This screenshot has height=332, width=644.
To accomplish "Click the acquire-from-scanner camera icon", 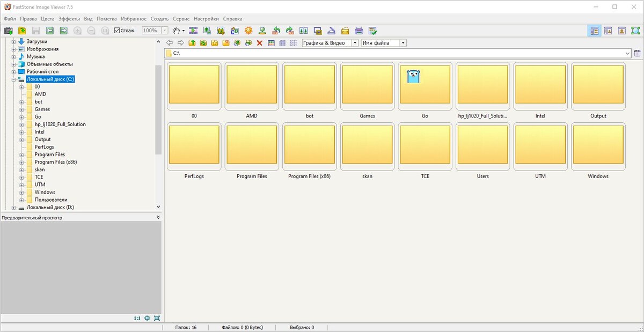I will 8,31.
